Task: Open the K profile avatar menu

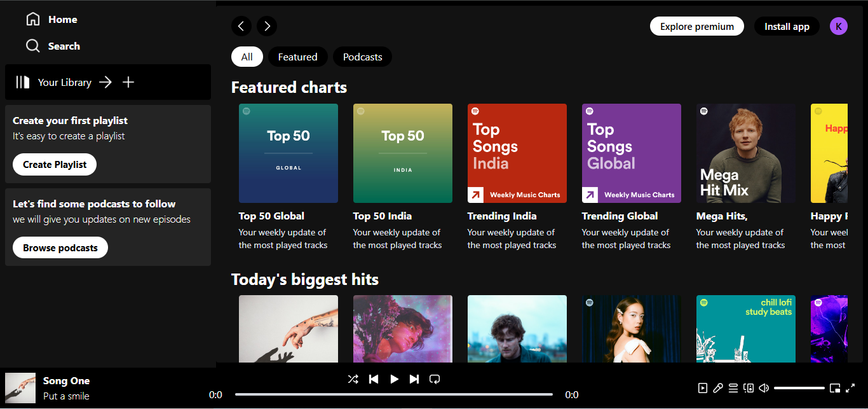Action: [839, 26]
